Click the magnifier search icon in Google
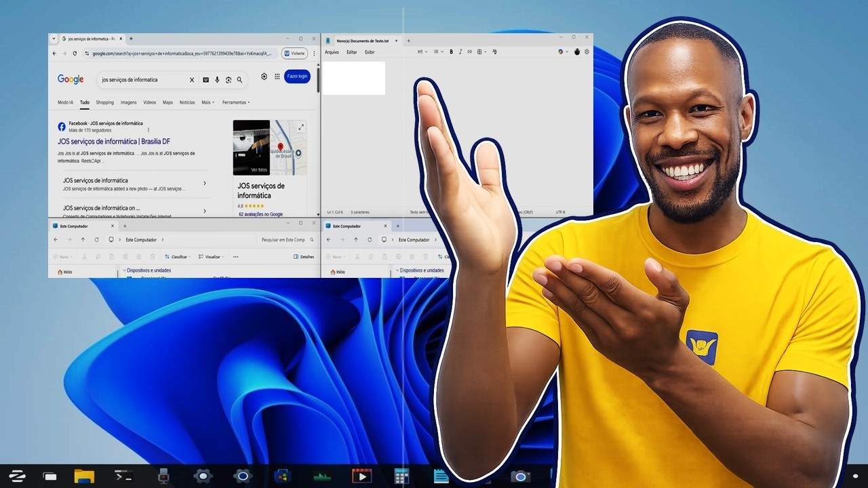The height and width of the screenshot is (488, 868). coord(239,79)
